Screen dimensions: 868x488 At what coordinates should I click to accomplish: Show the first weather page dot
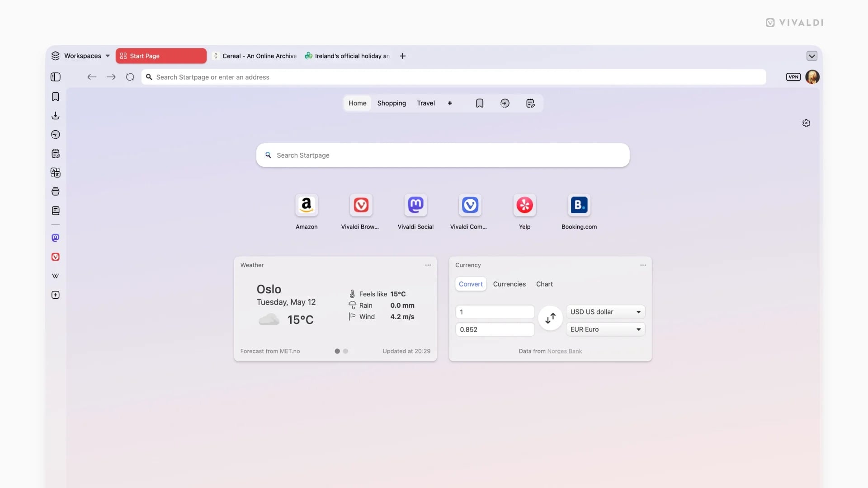click(x=337, y=351)
